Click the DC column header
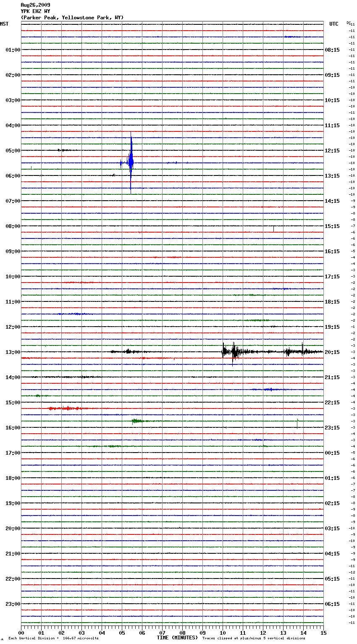Image resolution: width=357 pixels, height=644 pixels. pos(348,23)
